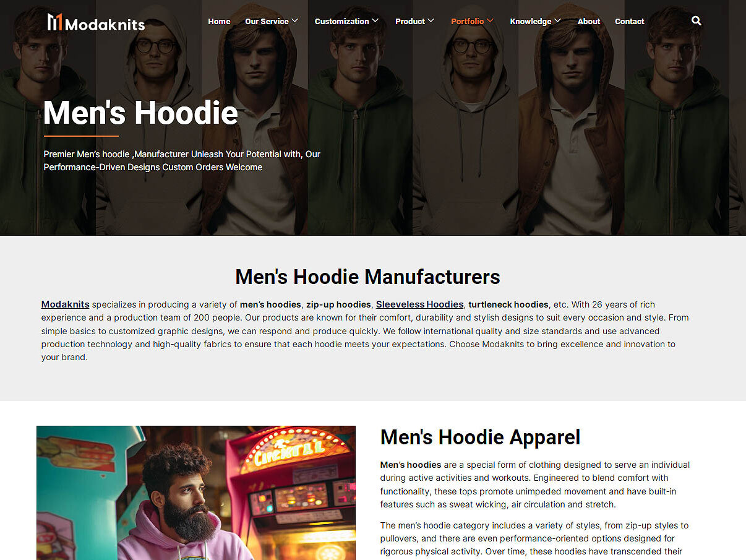This screenshot has width=746, height=560.
Task: Select the Knowledge menu label
Action: [531, 21]
